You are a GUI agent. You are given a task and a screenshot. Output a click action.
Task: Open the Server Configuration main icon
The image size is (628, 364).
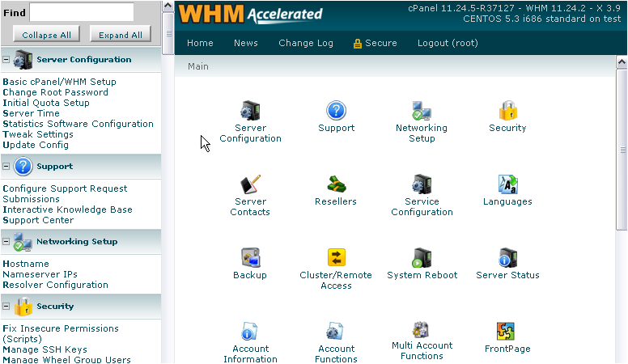tap(250, 111)
